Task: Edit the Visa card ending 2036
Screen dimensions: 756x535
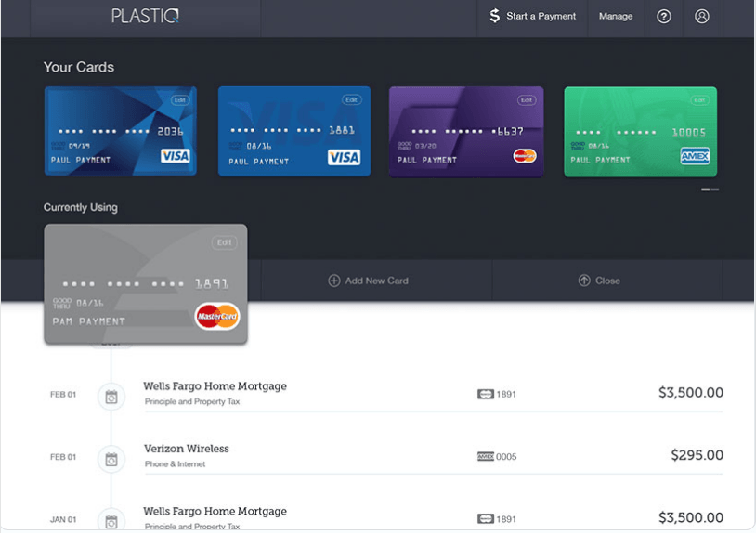Action: 180,100
